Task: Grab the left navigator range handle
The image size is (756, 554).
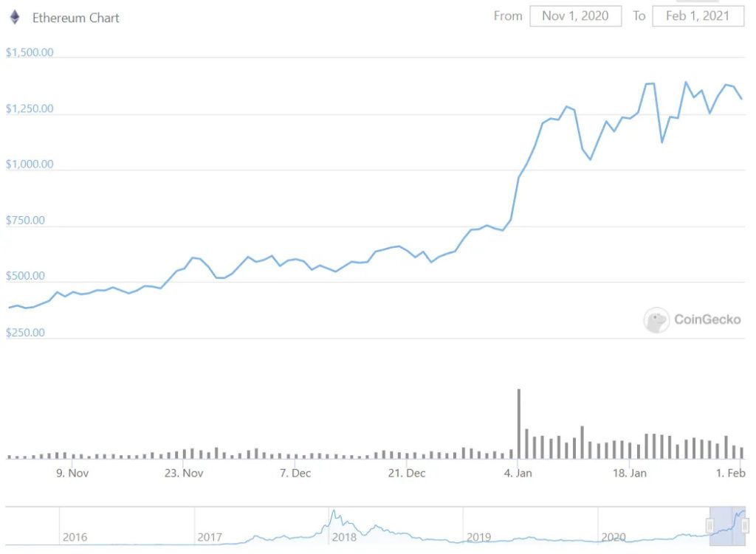Action: click(x=709, y=525)
